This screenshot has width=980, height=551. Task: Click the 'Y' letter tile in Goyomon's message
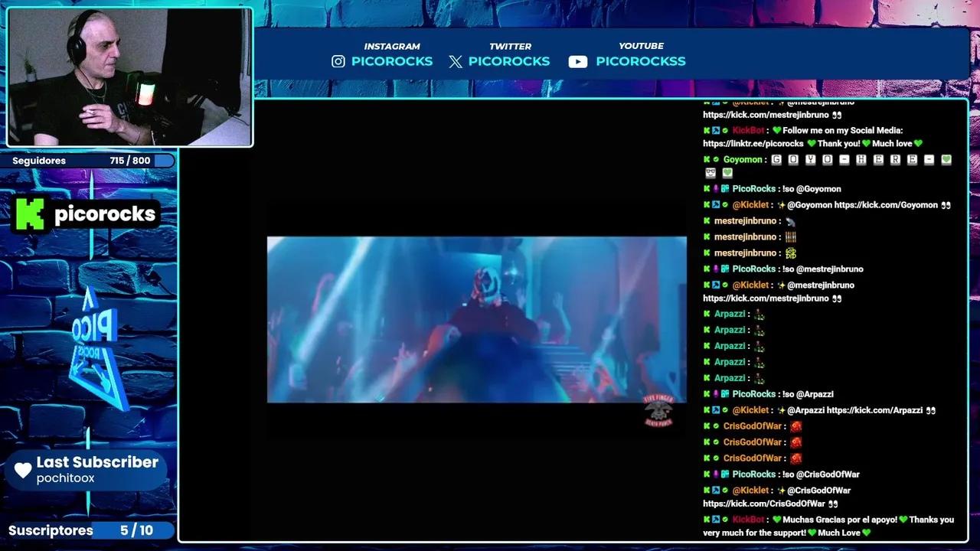click(810, 160)
